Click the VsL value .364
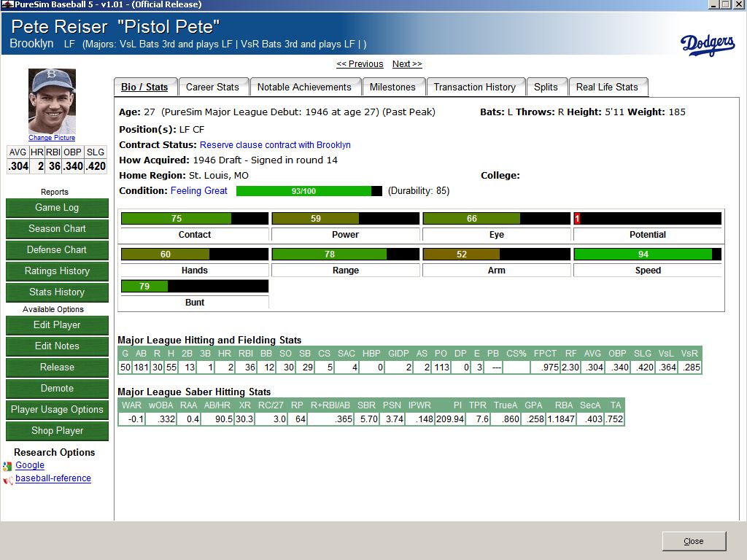The image size is (747, 560). (x=667, y=367)
